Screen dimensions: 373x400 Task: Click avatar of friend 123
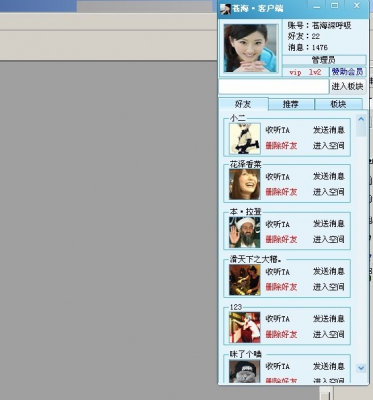[244, 327]
